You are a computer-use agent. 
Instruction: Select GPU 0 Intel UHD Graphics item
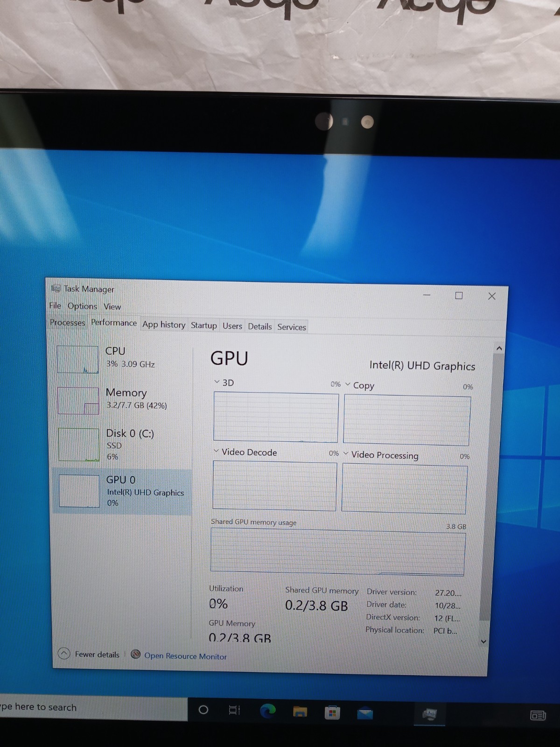(x=122, y=491)
